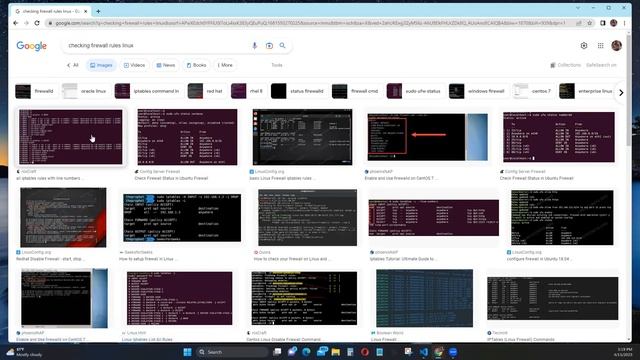Close the current Chrome tab
The width and height of the screenshot is (640, 360).
[x=86, y=11]
